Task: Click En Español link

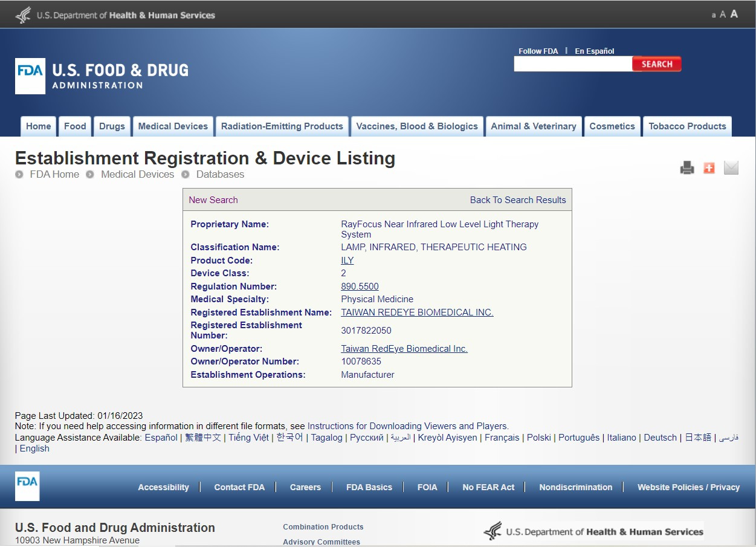Action: click(595, 51)
